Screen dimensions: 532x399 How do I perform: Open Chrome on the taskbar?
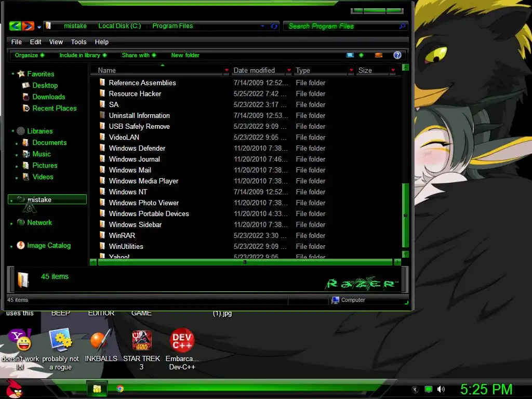point(120,389)
